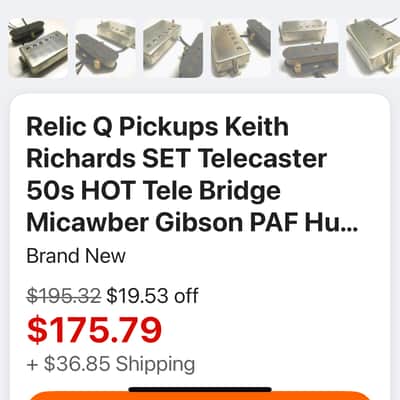View the second thumbnail in the gallery
Screen dimensions: 400x400
(106, 48)
